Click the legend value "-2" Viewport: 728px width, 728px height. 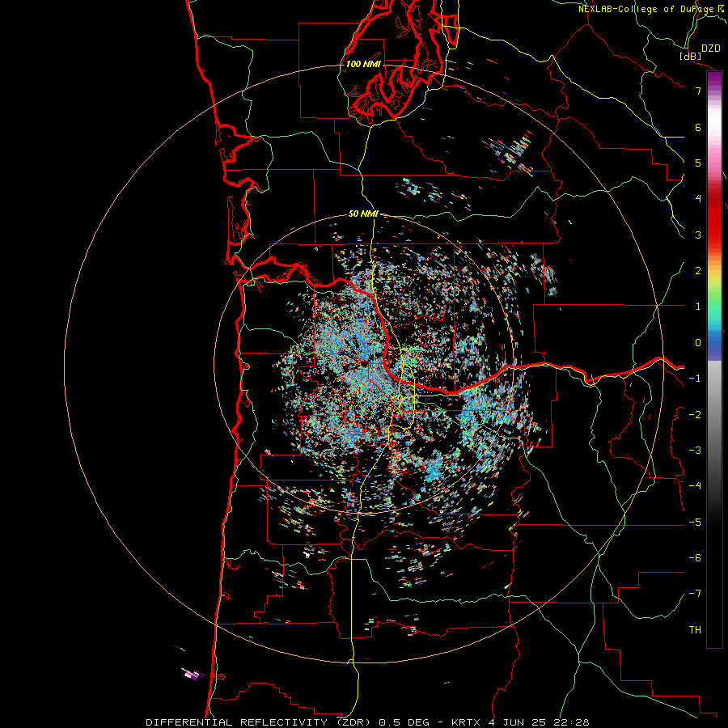click(695, 415)
